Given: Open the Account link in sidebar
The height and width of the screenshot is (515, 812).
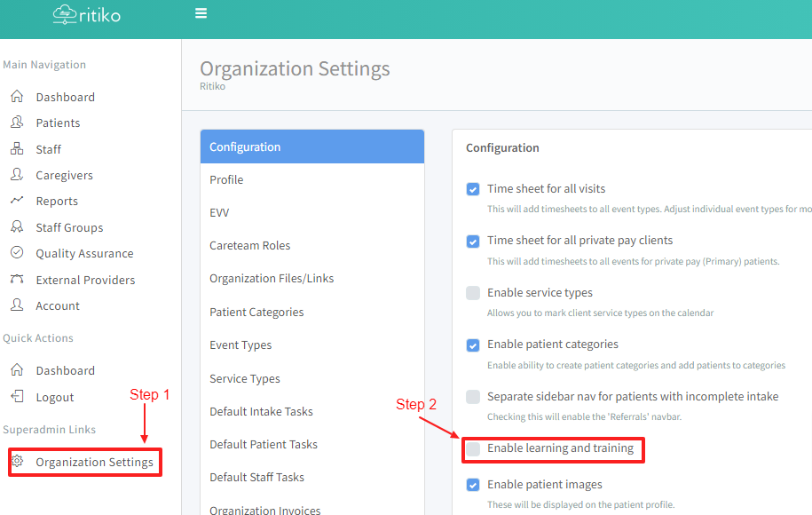Looking at the screenshot, I should (58, 305).
